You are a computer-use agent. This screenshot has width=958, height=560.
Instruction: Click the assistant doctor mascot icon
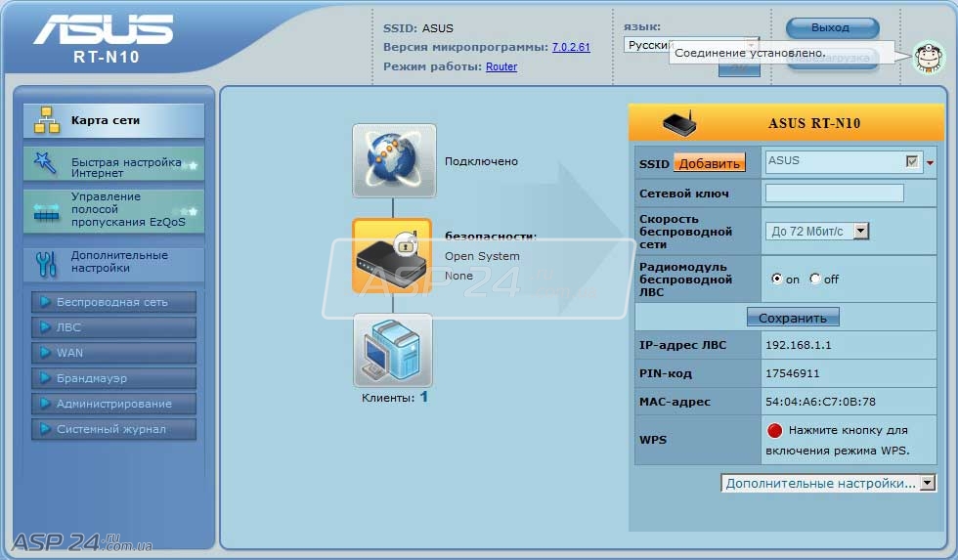point(930,58)
